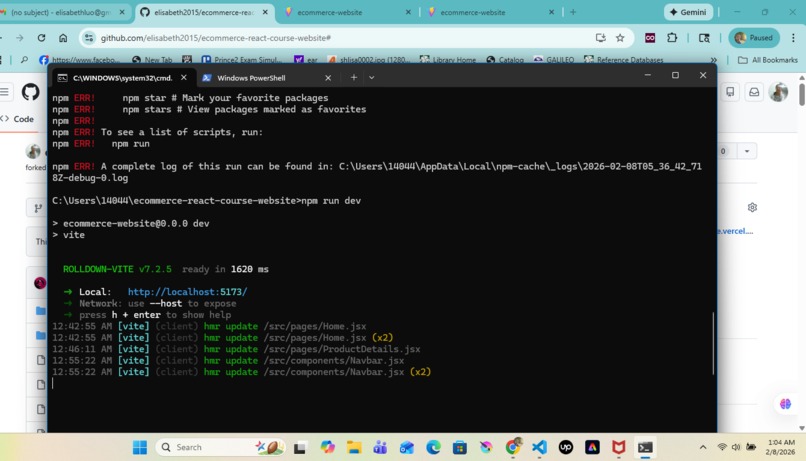Close the cmd terminal tab
Image resolution: width=806 pixels, height=461 pixels.
point(184,78)
